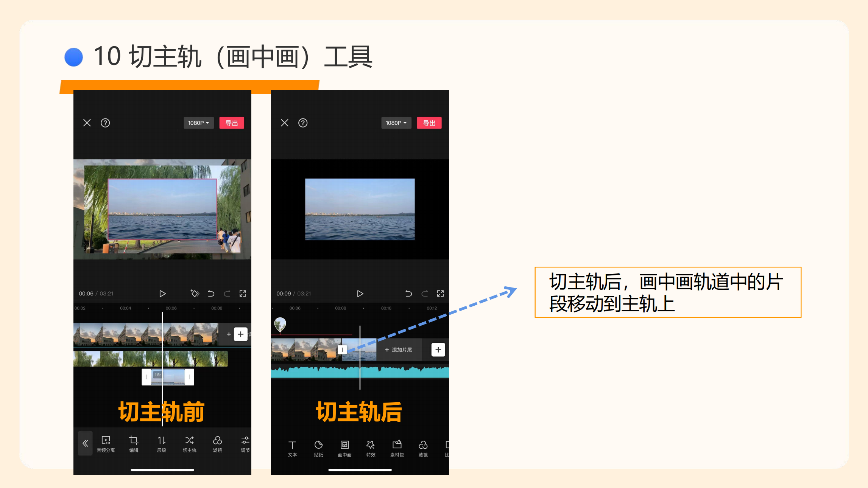Select main track sunset building clip left editor
This screenshot has height=488, width=868.
(x=146, y=334)
